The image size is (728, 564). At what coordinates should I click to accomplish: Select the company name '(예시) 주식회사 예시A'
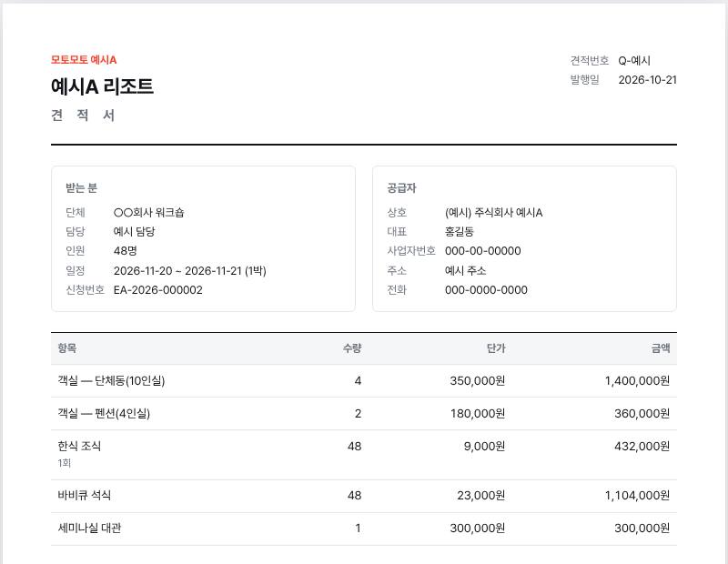(x=493, y=213)
